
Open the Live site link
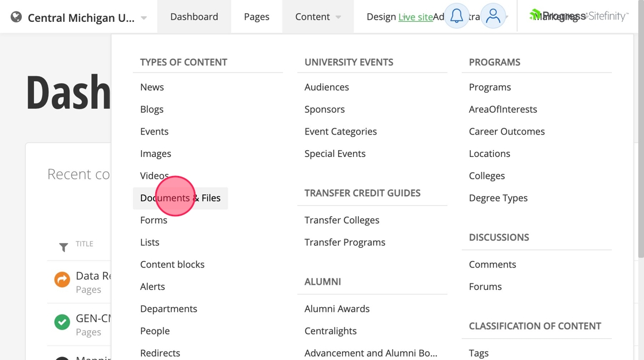click(415, 17)
